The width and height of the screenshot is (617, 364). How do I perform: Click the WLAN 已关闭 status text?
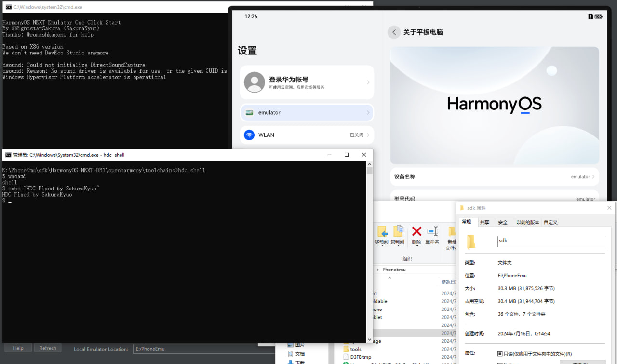pyautogui.click(x=357, y=135)
